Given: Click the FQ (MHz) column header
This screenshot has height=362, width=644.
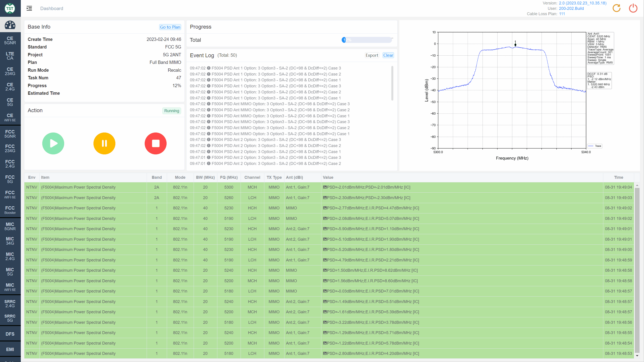Looking at the screenshot, I should pyautogui.click(x=229, y=177).
